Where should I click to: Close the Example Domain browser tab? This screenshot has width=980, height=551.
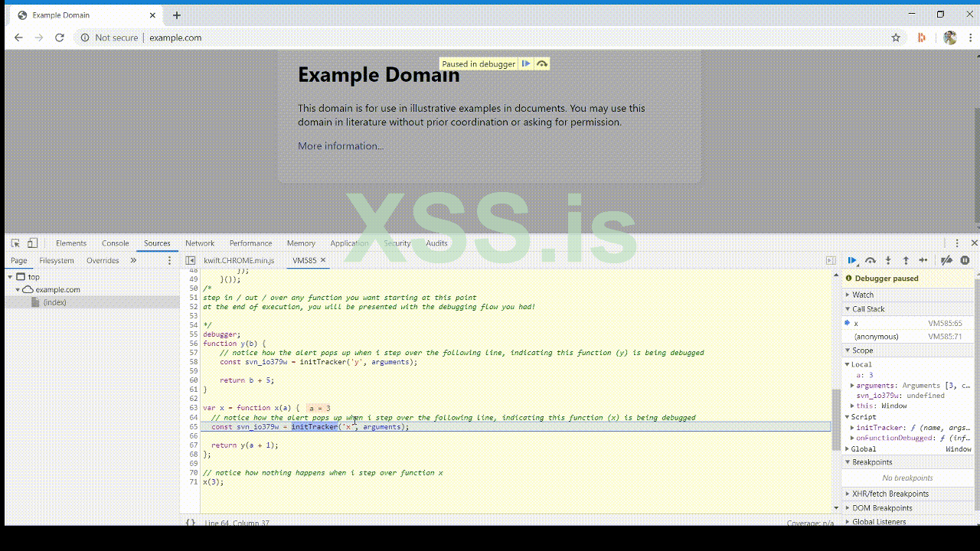click(x=152, y=15)
